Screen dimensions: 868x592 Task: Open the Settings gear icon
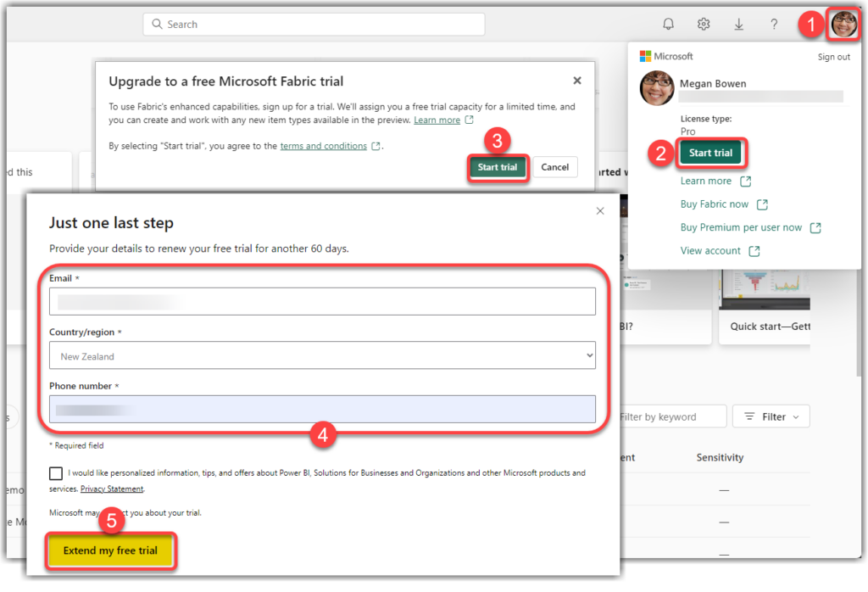point(704,24)
